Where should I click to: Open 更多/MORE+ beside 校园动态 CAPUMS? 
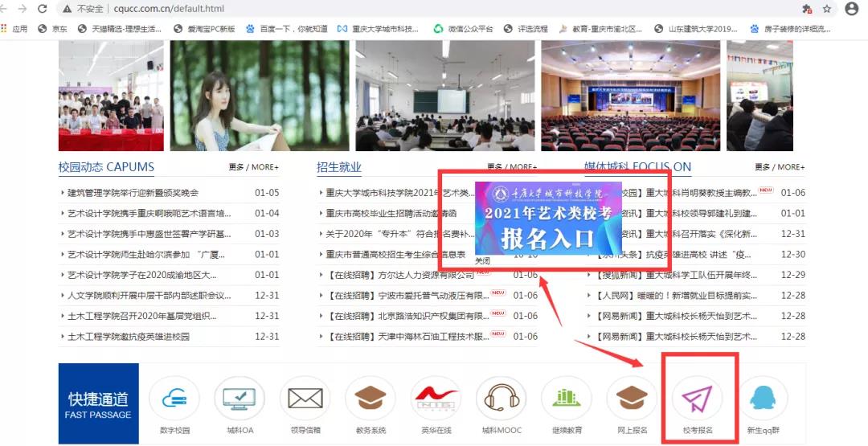click(253, 167)
